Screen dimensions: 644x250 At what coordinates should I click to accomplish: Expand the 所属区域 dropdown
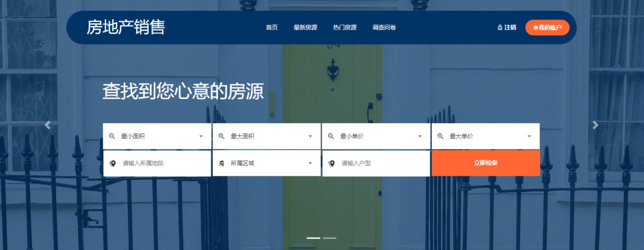pyautogui.click(x=267, y=163)
